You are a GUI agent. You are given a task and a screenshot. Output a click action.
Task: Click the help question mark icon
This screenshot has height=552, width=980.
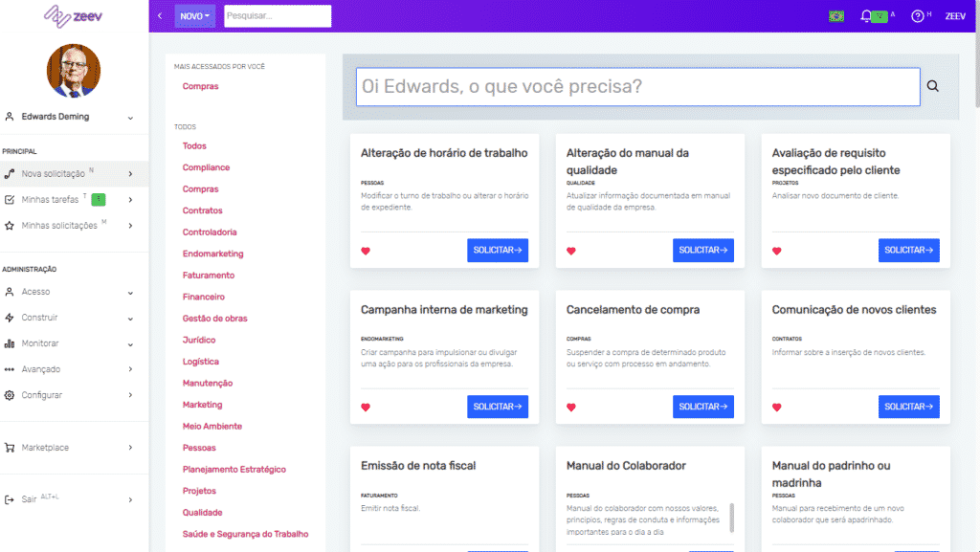click(x=917, y=15)
